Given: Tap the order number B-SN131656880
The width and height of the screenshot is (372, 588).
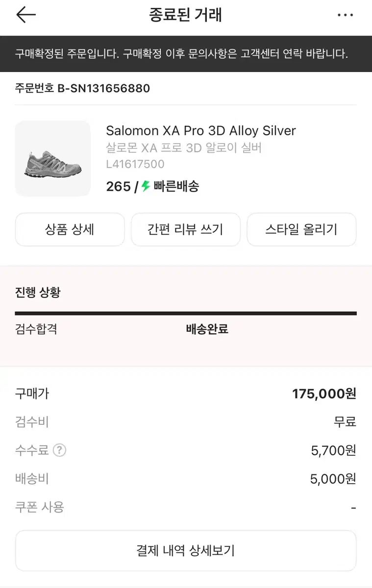Looking at the screenshot, I should point(83,88).
